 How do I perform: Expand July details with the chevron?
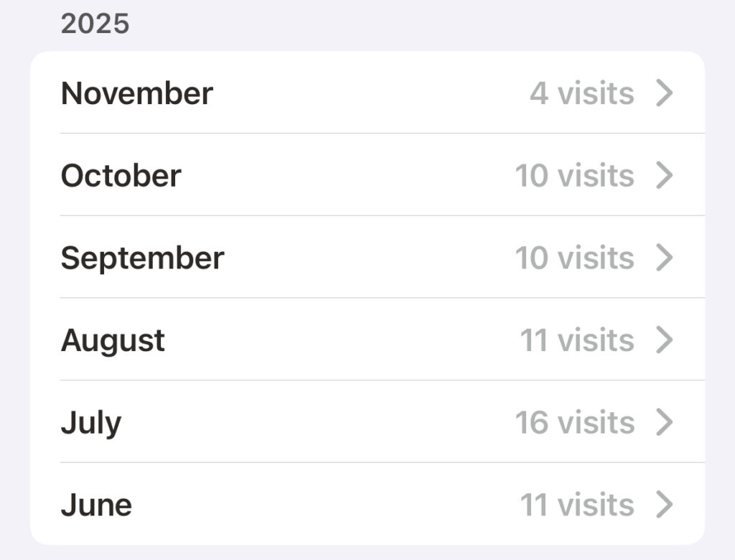point(665,423)
